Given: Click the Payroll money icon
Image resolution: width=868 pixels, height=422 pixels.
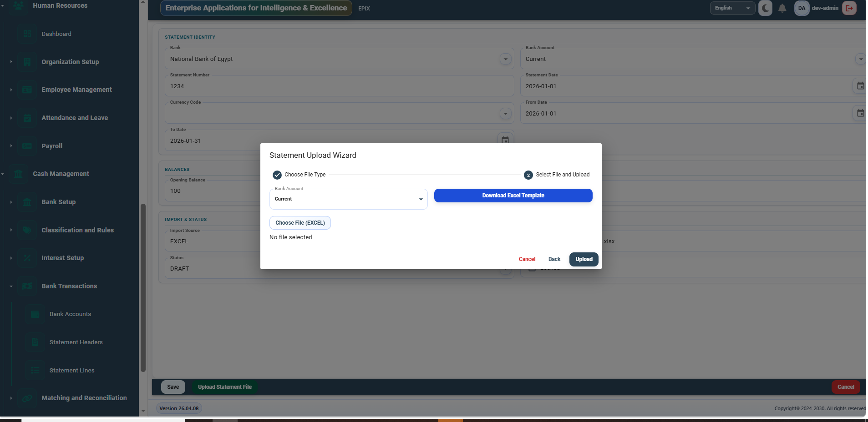Looking at the screenshot, I should [x=27, y=146].
